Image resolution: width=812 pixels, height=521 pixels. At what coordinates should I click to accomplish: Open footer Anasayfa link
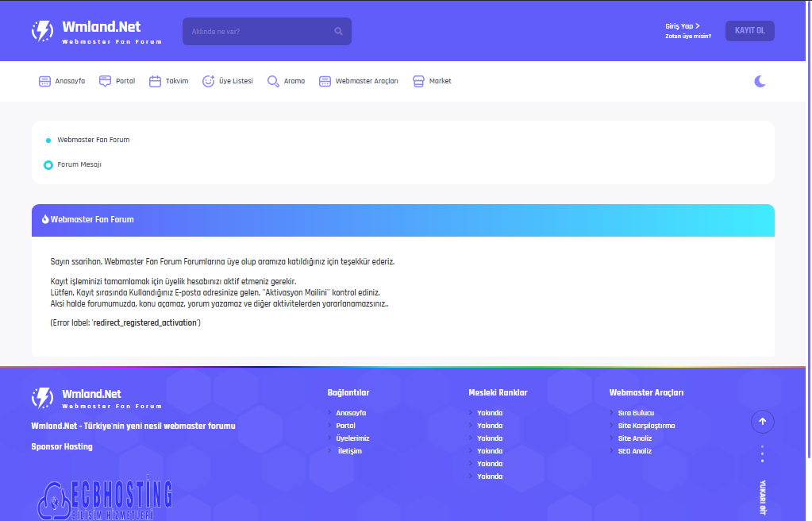351,413
